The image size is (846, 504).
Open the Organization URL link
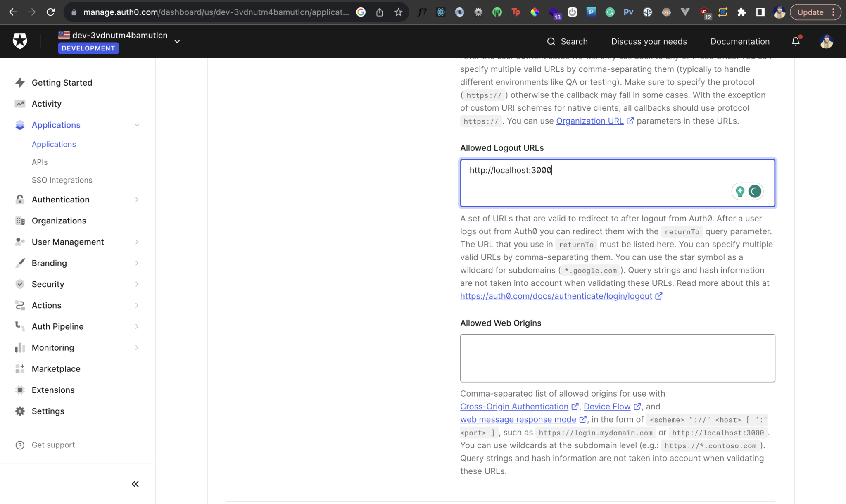click(x=589, y=121)
